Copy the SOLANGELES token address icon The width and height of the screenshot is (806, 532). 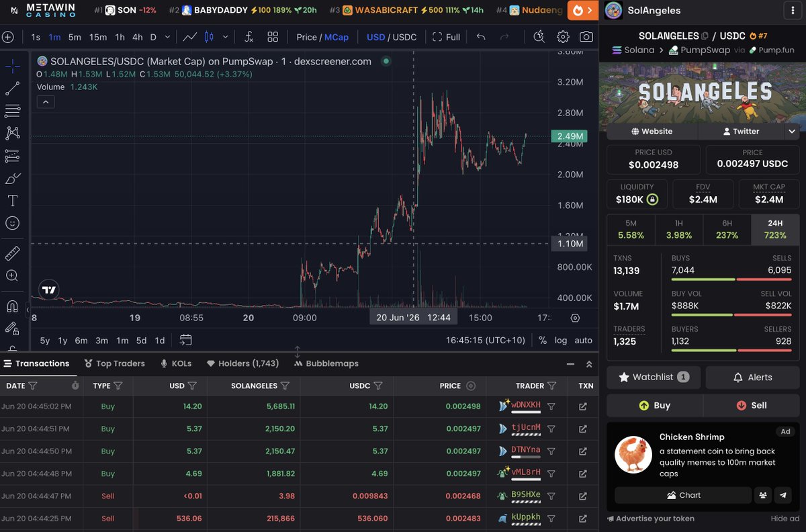click(705, 36)
